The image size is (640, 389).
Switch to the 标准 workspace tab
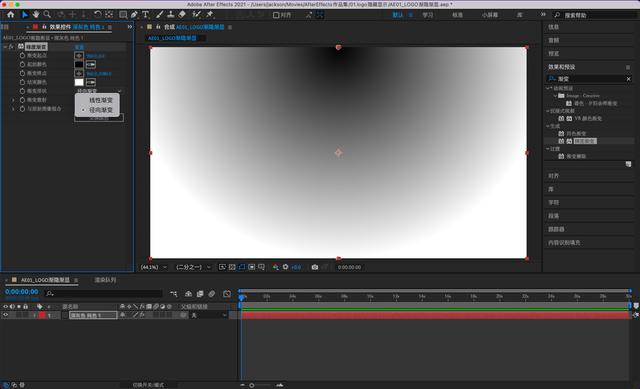[x=457, y=15]
